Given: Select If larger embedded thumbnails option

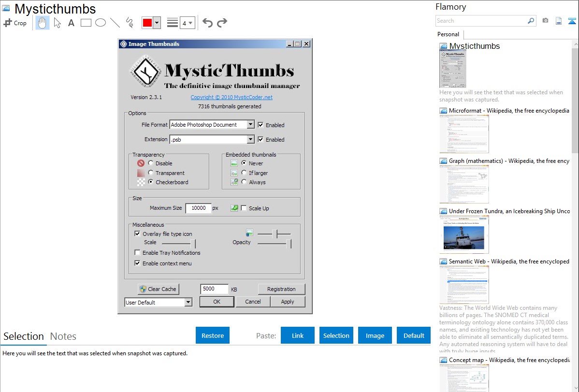Looking at the screenshot, I should [244, 173].
